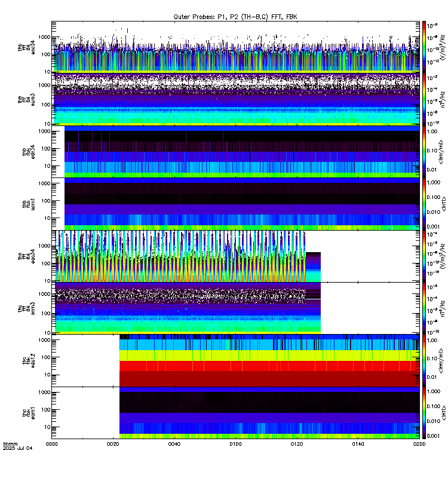The width and height of the screenshot is (448, 478).
Task: Select the thb fbk scm1 filter bank panel
Action: [x=235, y=204]
